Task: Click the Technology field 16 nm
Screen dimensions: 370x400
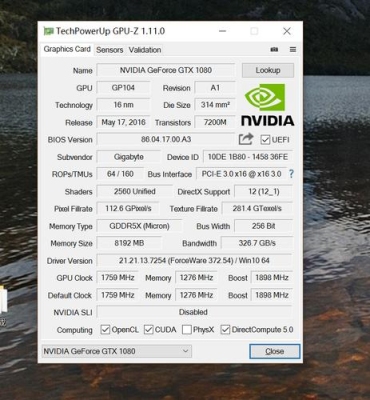Action: 123,105
